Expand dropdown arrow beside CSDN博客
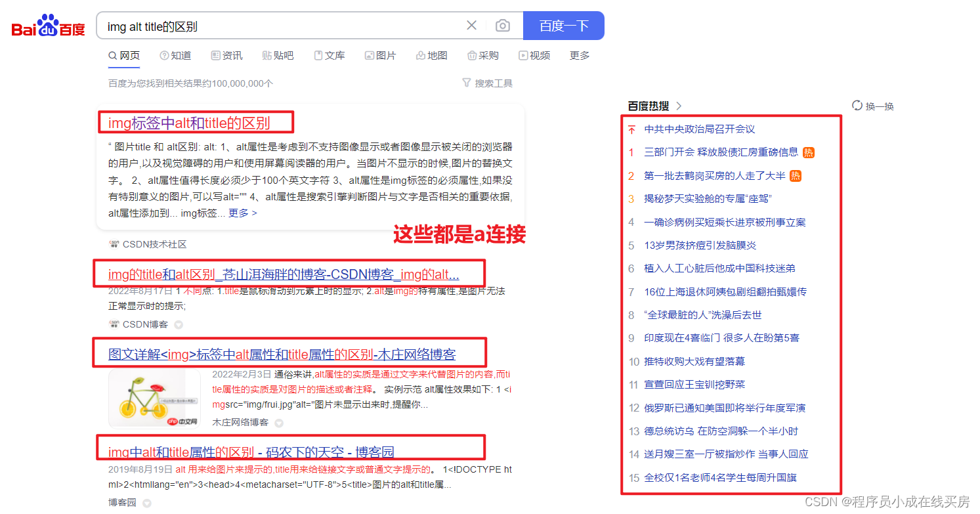Viewport: 980px width, 514px height. coord(178,324)
